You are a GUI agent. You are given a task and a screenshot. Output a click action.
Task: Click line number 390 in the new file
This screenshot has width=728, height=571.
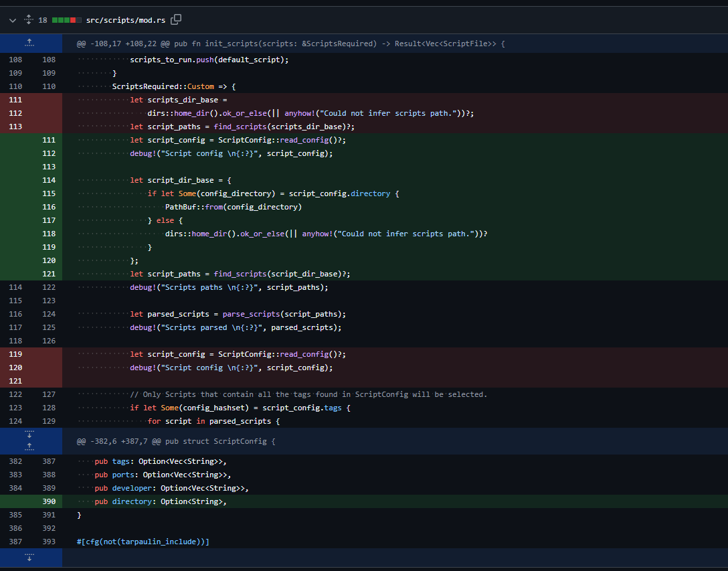[x=48, y=501]
